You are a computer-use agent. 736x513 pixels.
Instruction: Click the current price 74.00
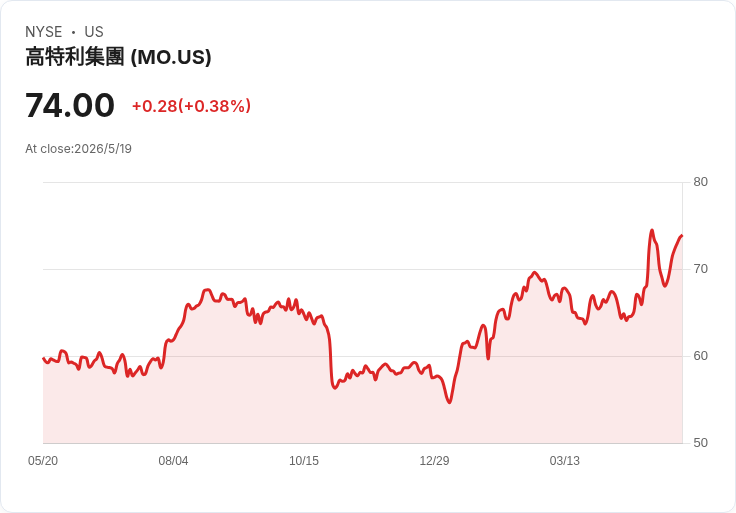pyautogui.click(x=69, y=105)
